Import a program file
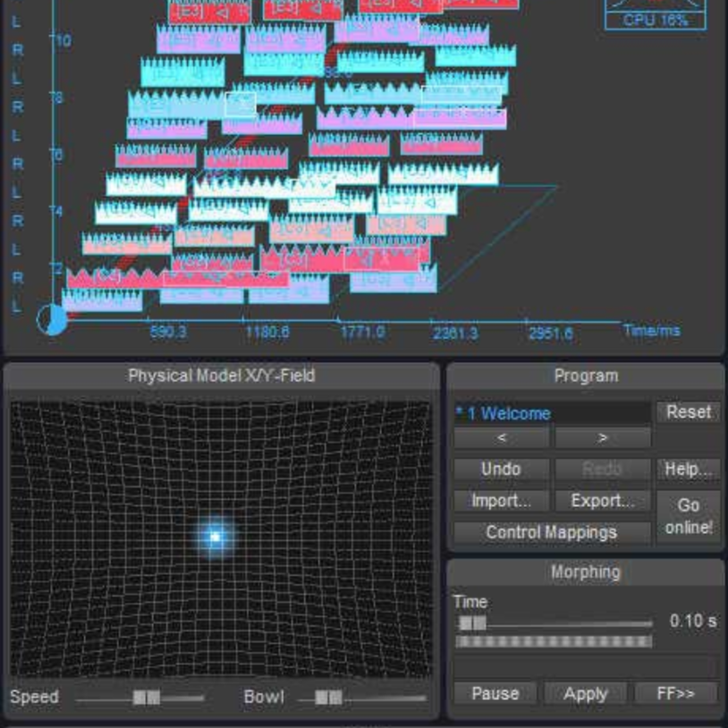This screenshot has height=728, width=728. (501, 501)
